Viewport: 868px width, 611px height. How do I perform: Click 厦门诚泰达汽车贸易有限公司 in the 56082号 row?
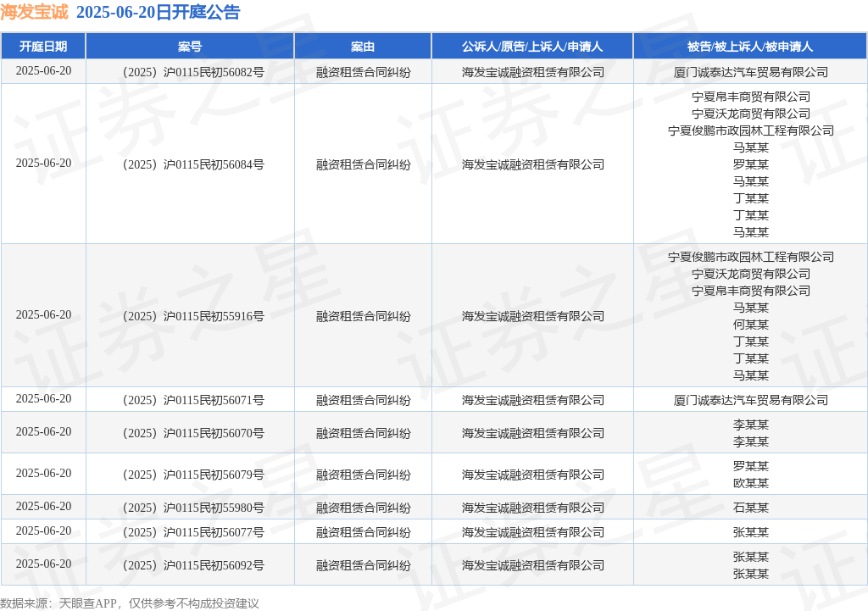tap(751, 72)
